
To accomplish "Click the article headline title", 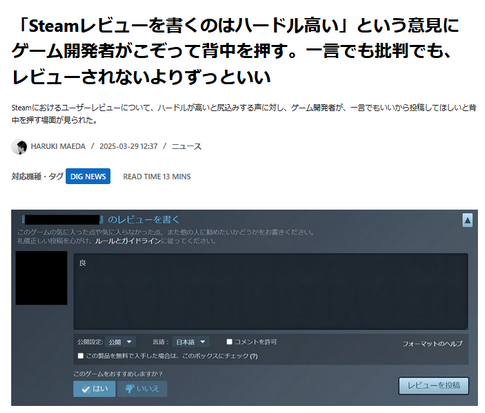I will pos(235,52).
